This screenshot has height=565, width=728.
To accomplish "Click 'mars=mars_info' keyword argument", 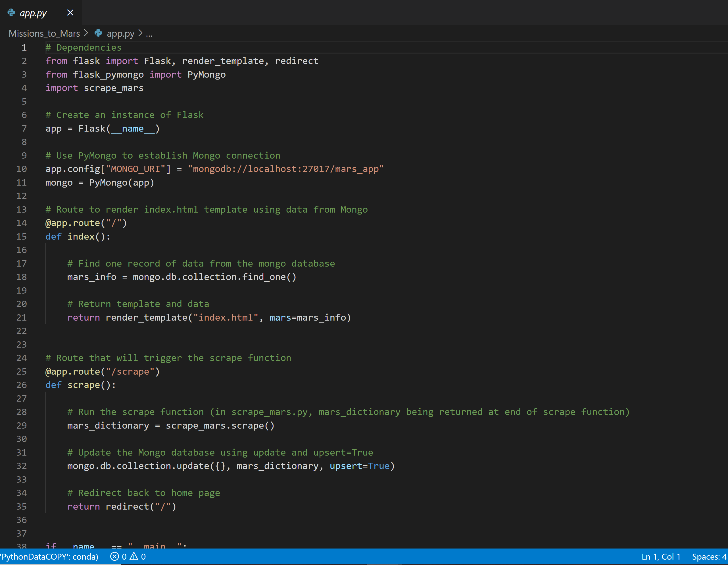I will [308, 317].
